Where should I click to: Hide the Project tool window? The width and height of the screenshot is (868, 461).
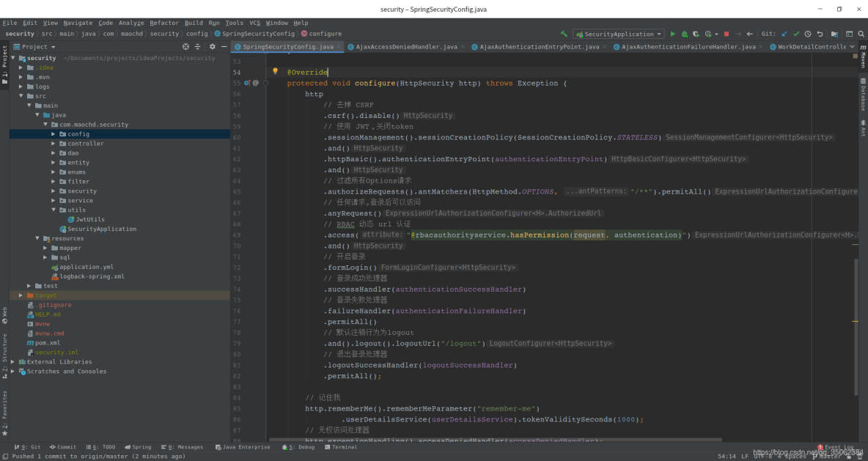(x=224, y=46)
